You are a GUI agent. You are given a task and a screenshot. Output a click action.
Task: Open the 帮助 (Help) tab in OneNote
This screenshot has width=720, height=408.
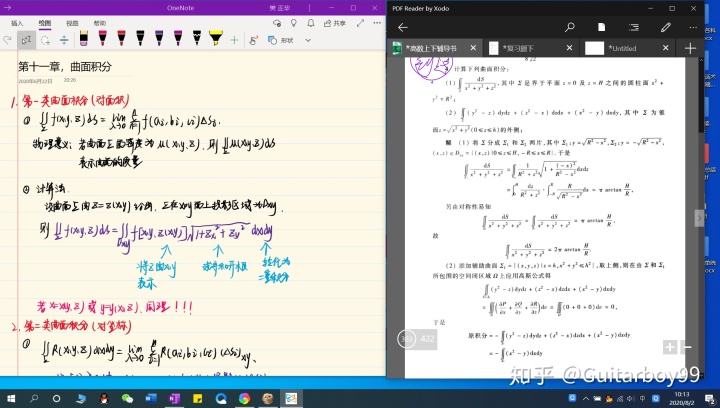[100, 23]
